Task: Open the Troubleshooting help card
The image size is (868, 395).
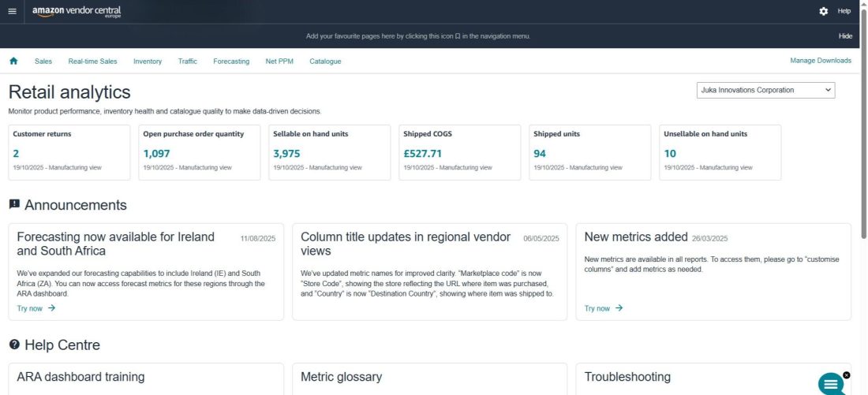Action: coord(713,379)
